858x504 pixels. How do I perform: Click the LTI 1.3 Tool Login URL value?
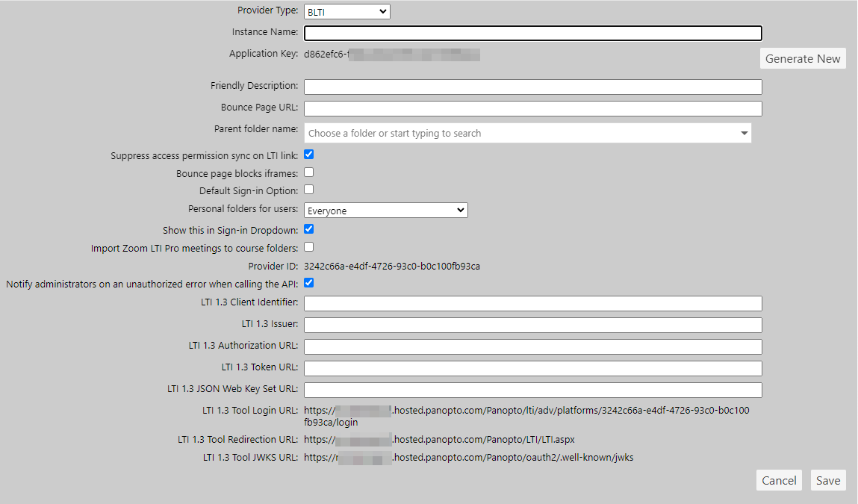(x=527, y=417)
